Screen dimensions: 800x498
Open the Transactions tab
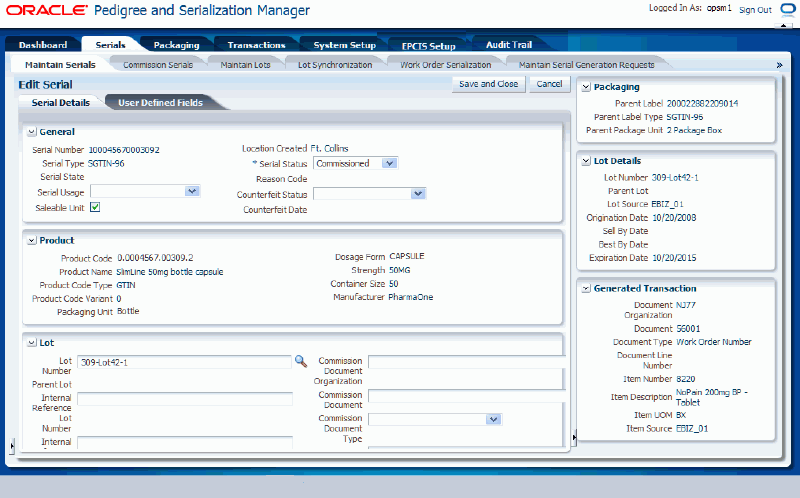[x=256, y=45]
